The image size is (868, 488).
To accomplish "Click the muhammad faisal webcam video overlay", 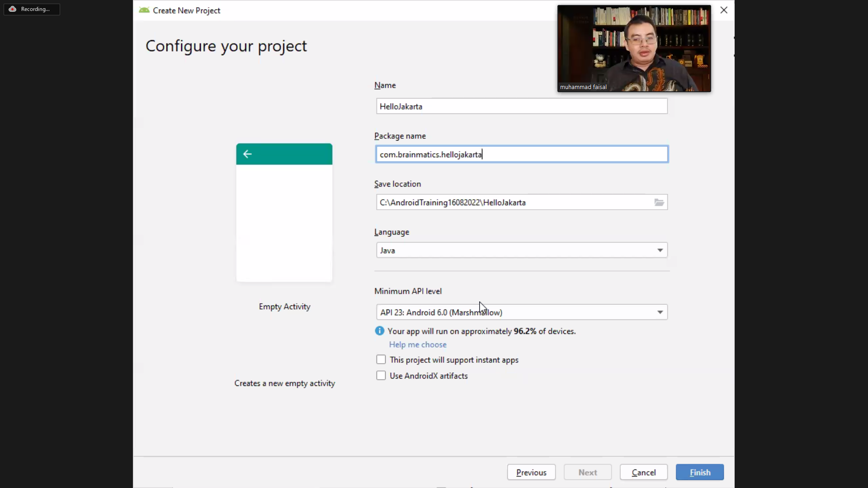I will click(x=634, y=48).
